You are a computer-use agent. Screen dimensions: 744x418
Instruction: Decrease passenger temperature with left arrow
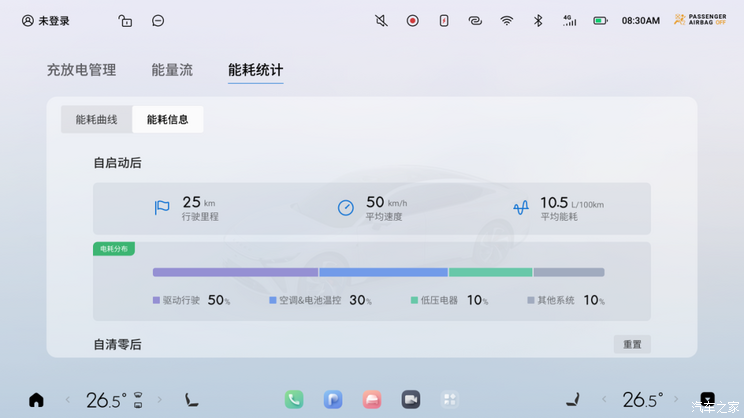tap(604, 400)
